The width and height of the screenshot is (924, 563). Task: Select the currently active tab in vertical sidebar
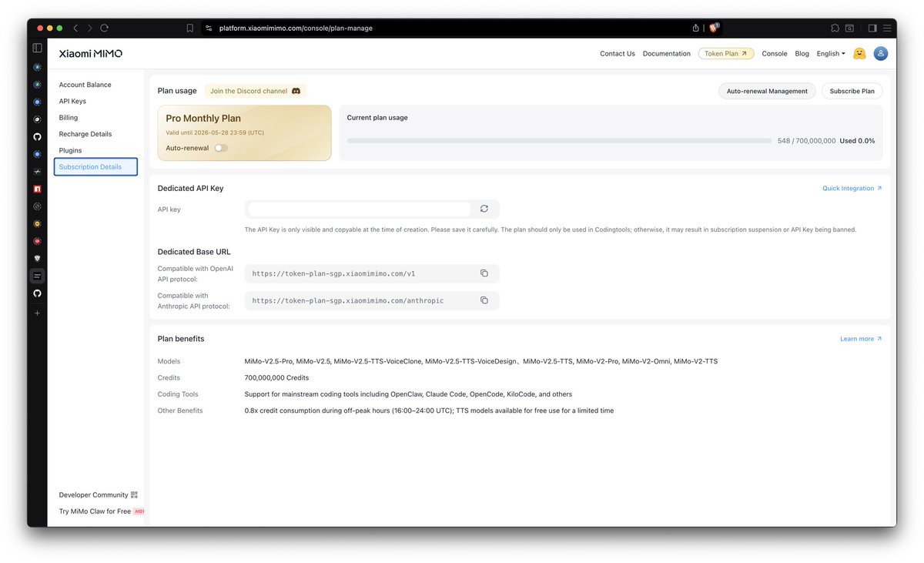click(37, 276)
